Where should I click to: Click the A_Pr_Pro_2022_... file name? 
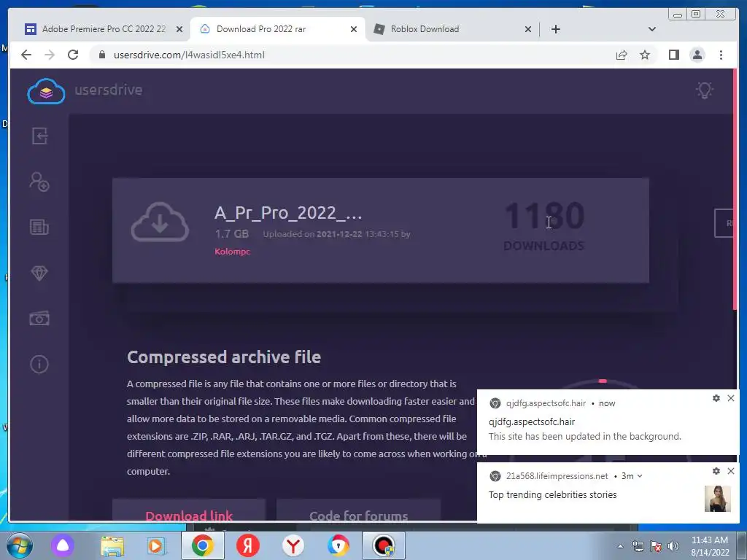pyautogui.click(x=288, y=213)
